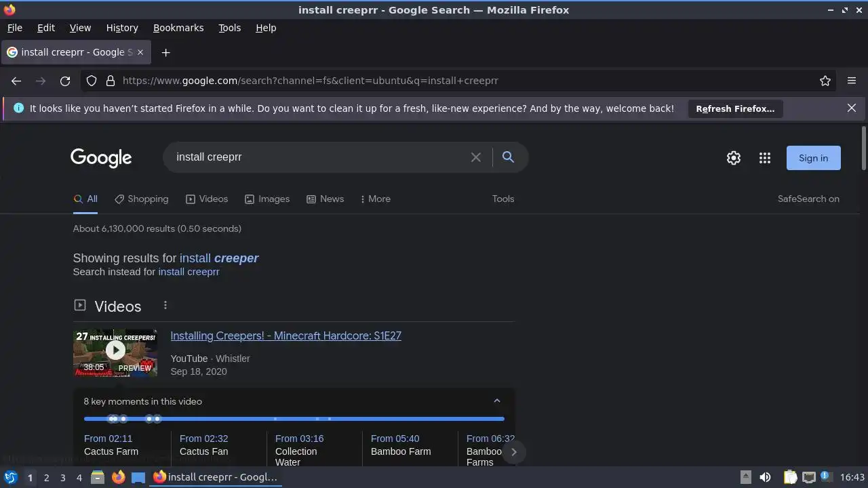Click the show desktop taskbar icon

click(138, 477)
